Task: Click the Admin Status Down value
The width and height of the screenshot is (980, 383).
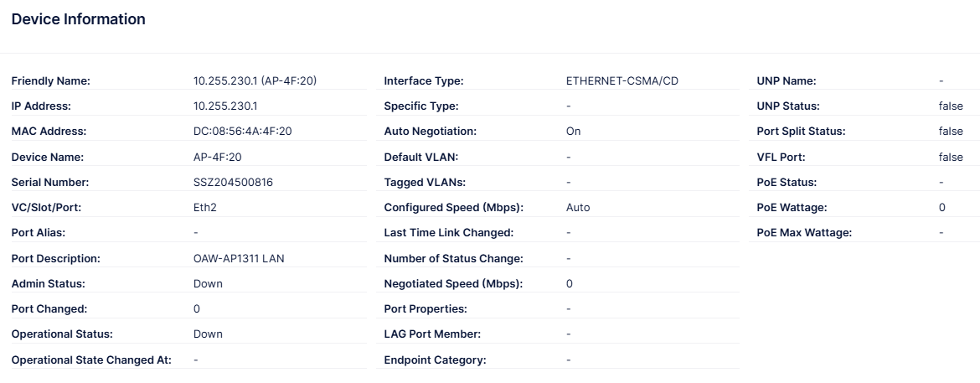Action: click(208, 283)
